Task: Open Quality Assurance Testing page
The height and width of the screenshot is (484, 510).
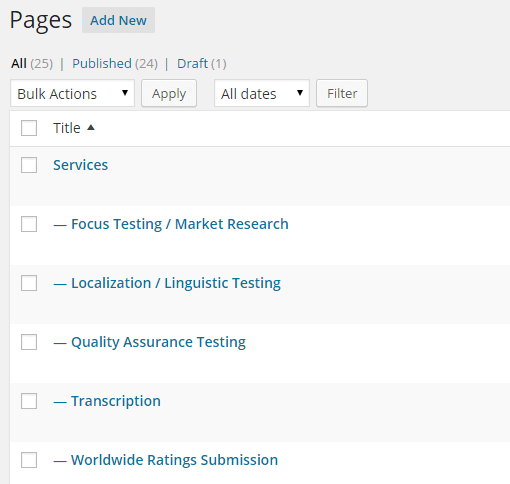Action: [x=159, y=342]
